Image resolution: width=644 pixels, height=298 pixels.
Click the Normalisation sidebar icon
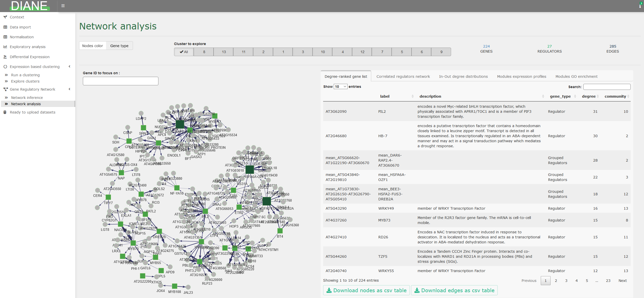5,37
